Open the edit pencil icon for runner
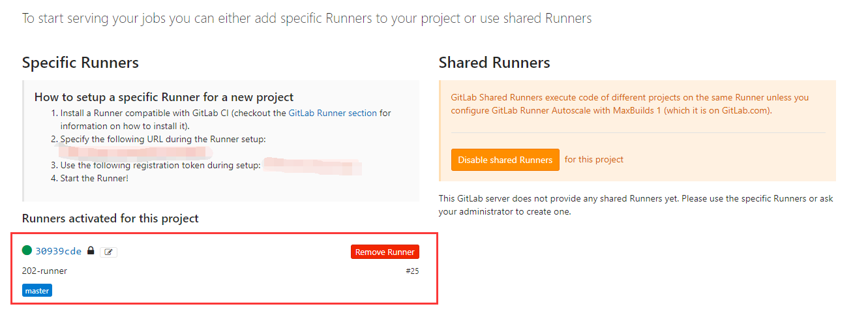This screenshot has width=868, height=315. pos(108,252)
